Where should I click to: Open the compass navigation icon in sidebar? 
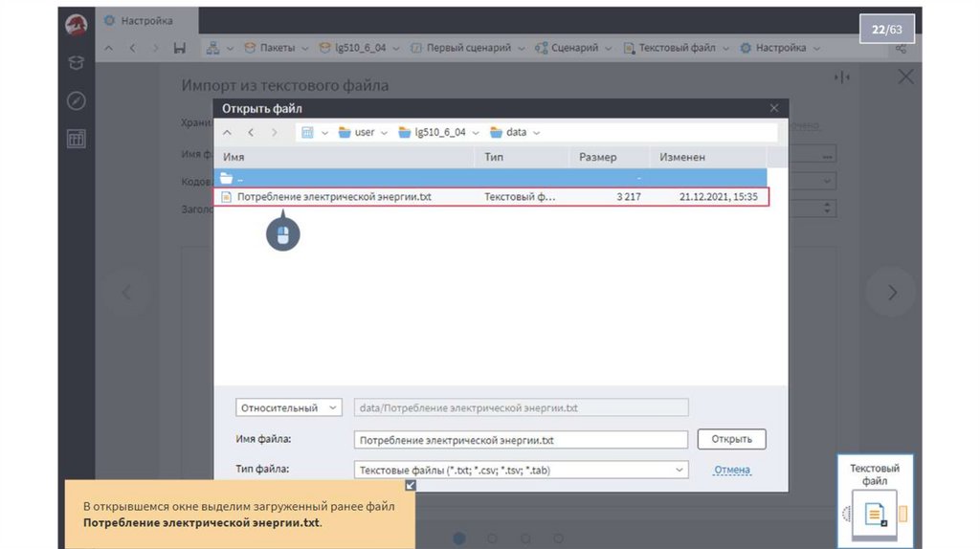[x=76, y=100]
